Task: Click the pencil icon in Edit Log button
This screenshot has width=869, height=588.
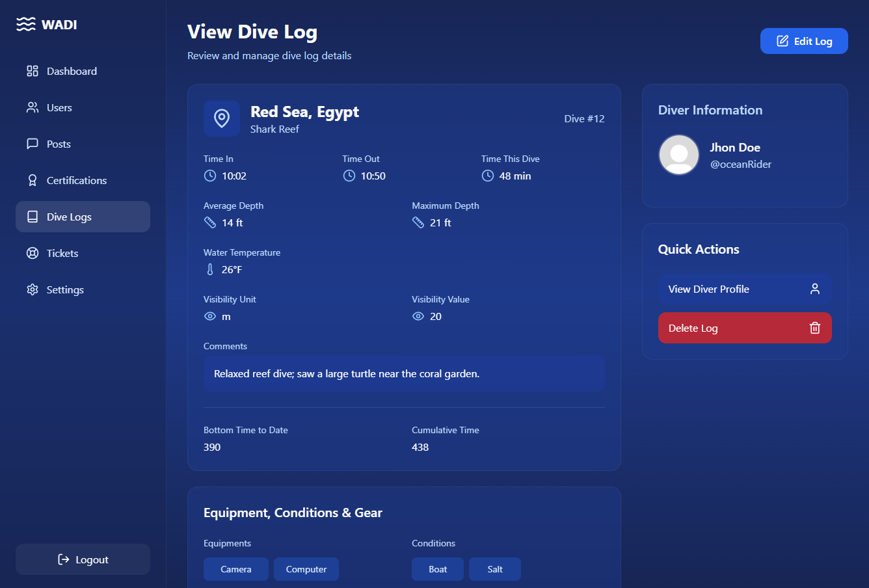Action: 782,41
